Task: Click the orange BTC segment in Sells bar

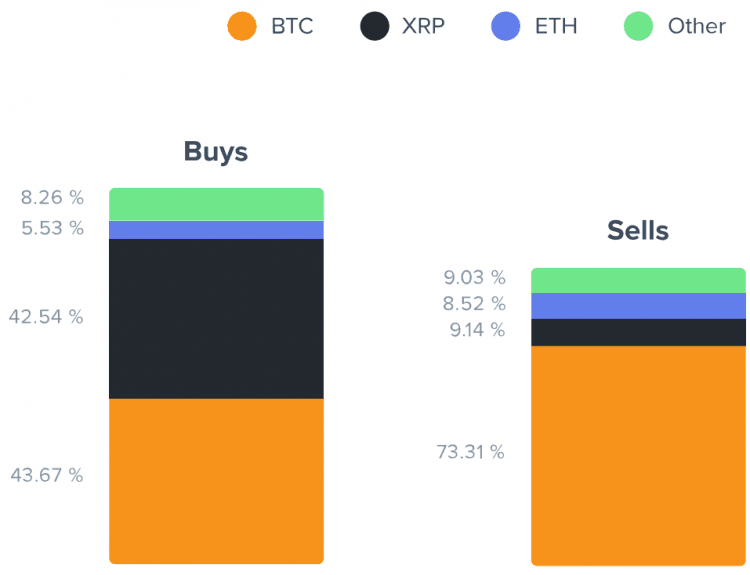Action: point(638,455)
